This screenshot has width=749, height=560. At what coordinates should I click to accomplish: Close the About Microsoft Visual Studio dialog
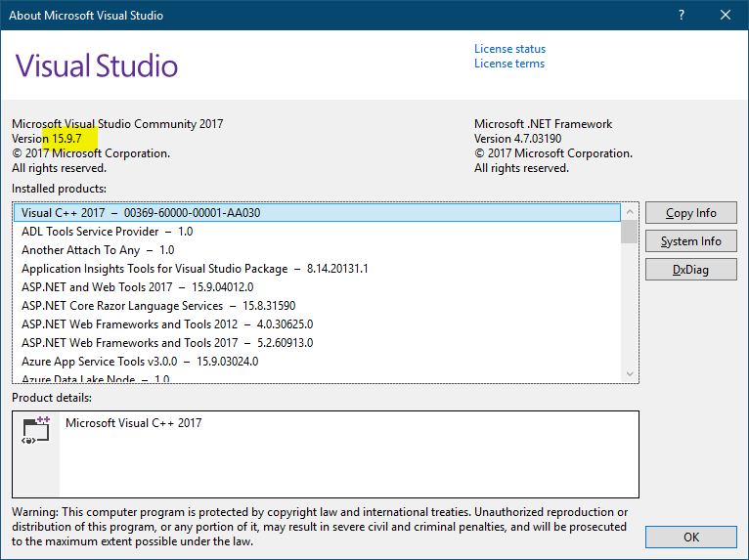click(x=726, y=15)
